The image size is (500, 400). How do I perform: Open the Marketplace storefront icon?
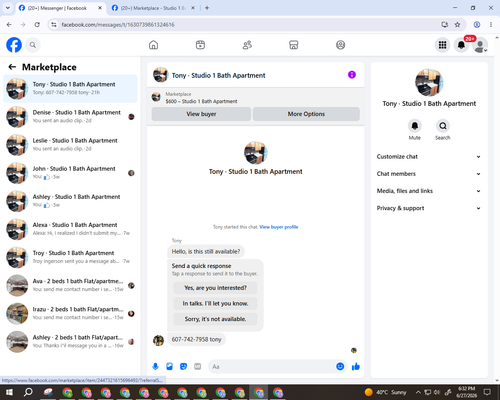294,45
